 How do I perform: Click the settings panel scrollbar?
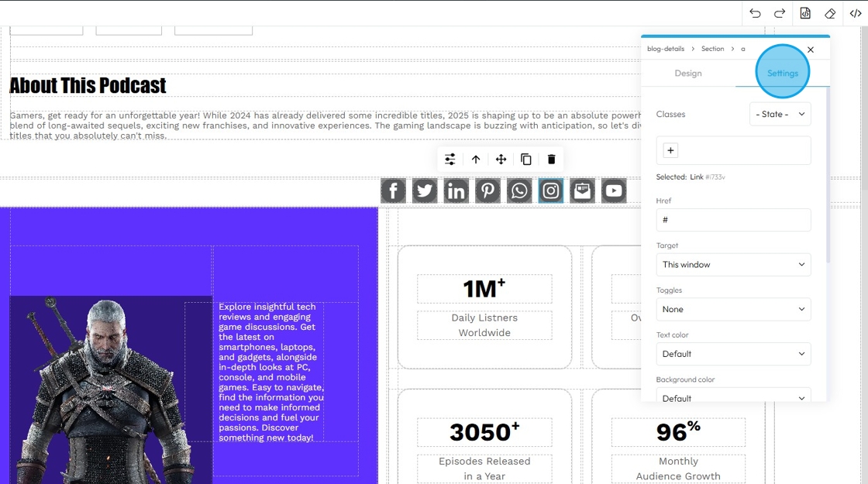point(828,176)
